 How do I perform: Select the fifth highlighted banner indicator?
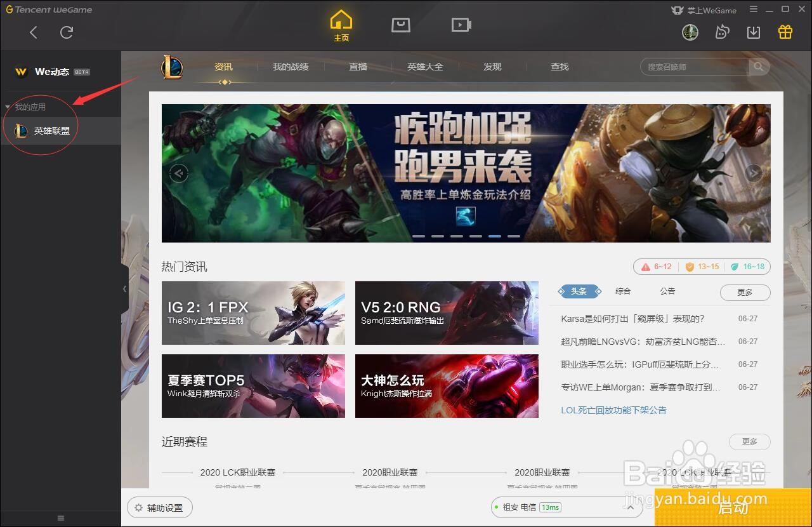point(495,236)
